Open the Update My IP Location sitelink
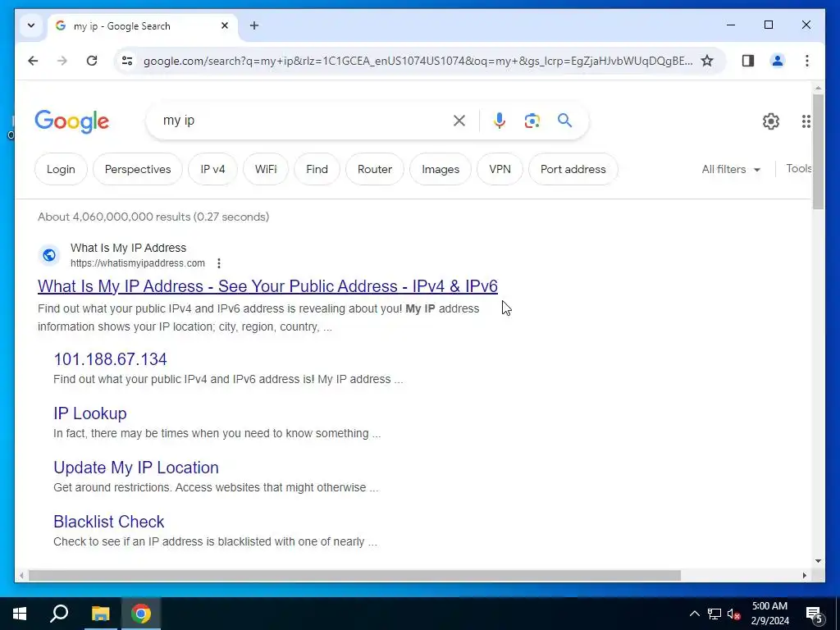The height and width of the screenshot is (630, 840). click(136, 467)
